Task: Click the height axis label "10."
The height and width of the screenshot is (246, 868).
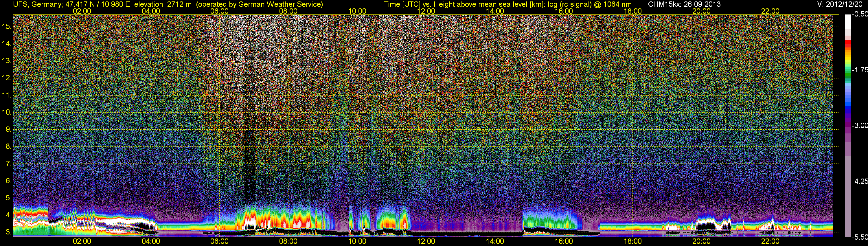Action: point(7,112)
